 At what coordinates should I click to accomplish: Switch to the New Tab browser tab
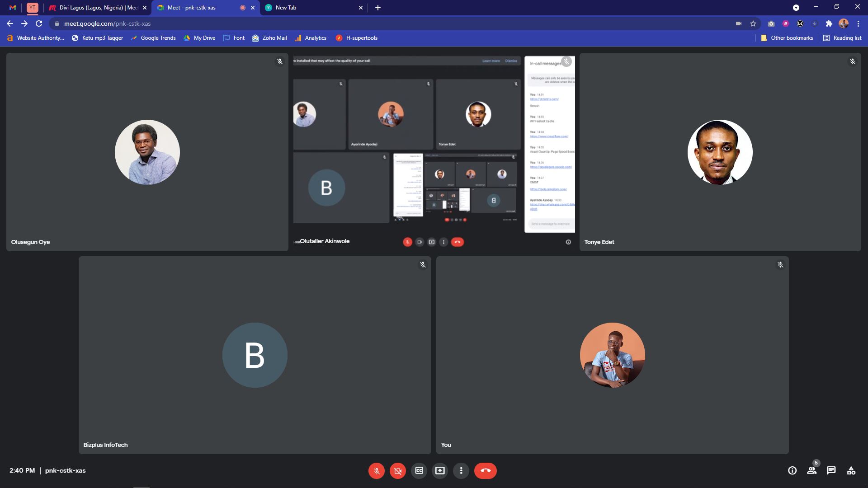312,8
